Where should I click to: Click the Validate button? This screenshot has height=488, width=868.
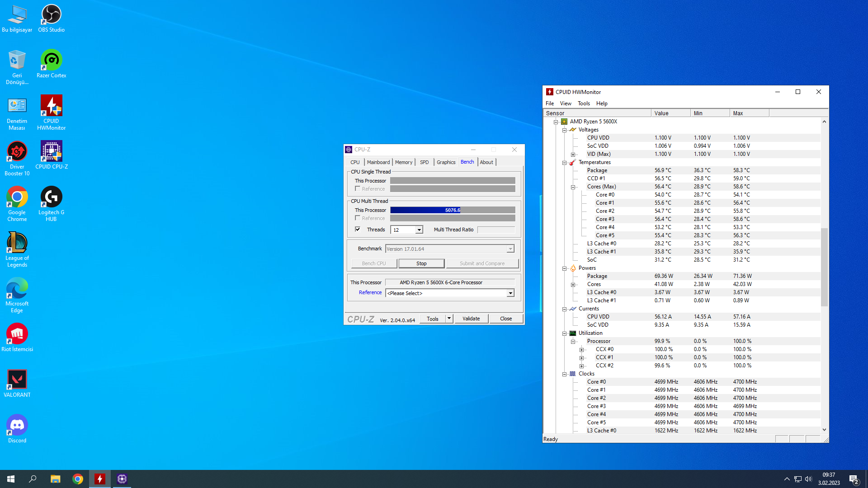[x=471, y=319]
